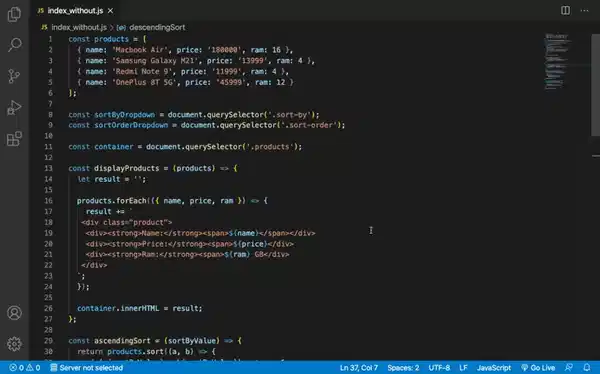Click the notifications bell icon

[x=587, y=367]
